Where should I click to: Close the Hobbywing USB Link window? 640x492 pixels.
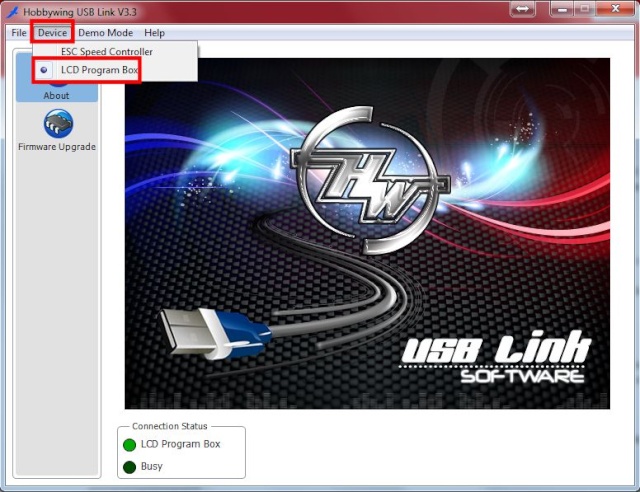615,9
